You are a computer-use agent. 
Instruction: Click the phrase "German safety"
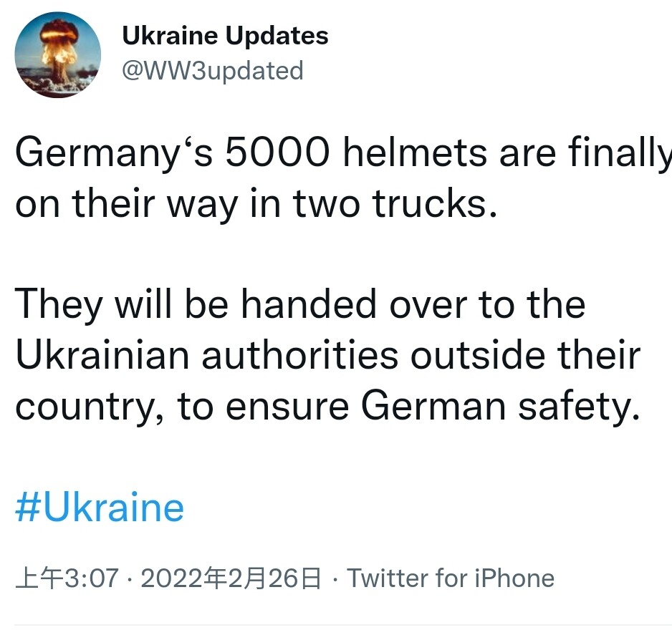tap(499, 406)
